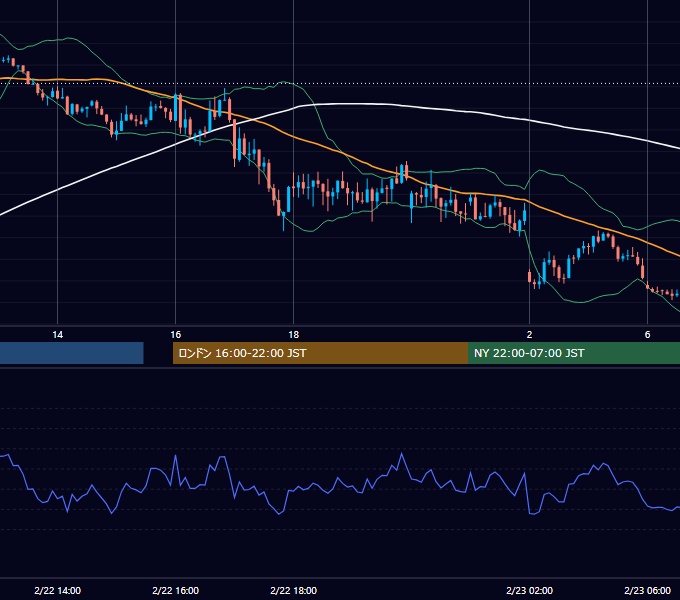Image resolution: width=680 pixels, height=600 pixels.
Task: Click the 2 hour label on time axis
Action: point(529,335)
